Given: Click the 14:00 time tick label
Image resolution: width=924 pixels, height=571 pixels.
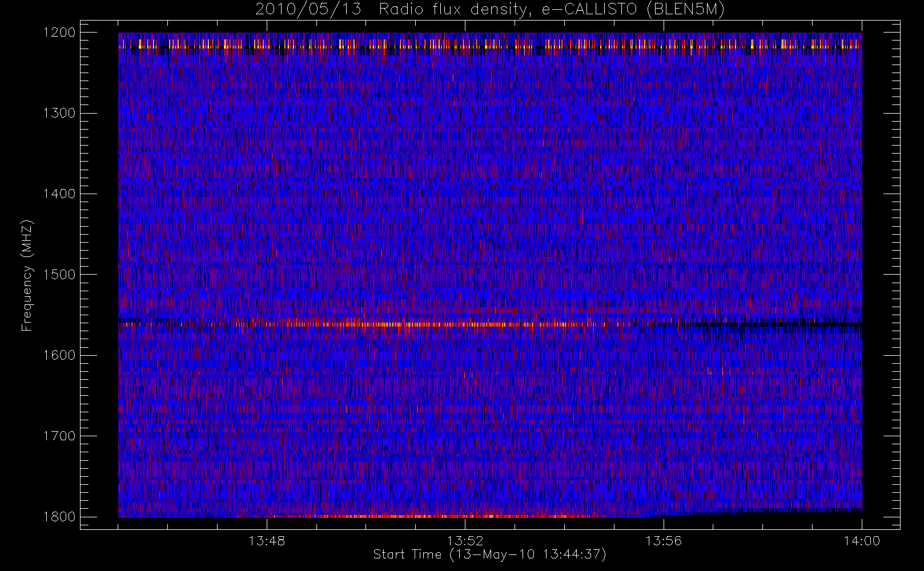Looking at the screenshot, I should point(862,541).
